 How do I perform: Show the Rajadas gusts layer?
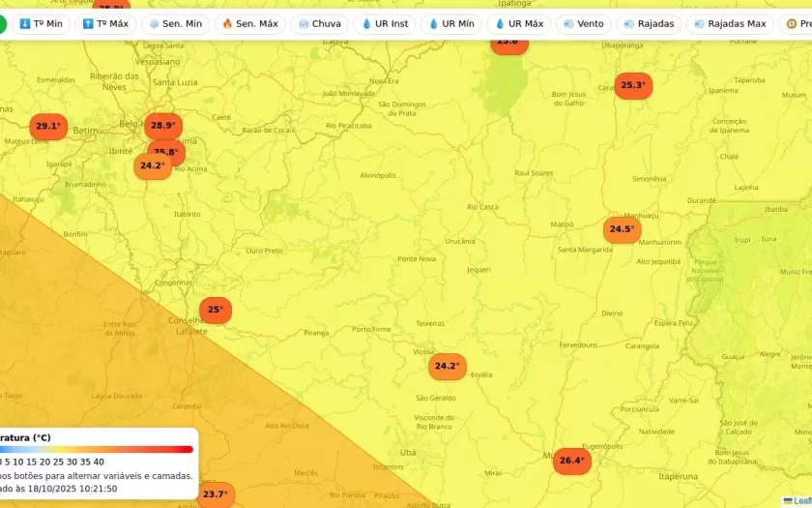point(649,23)
